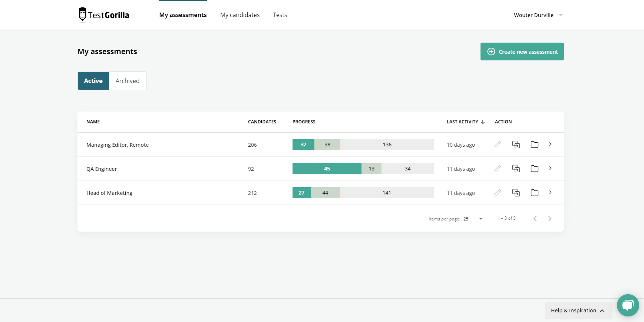
Task: Click the Action column header
Action: (503, 122)
